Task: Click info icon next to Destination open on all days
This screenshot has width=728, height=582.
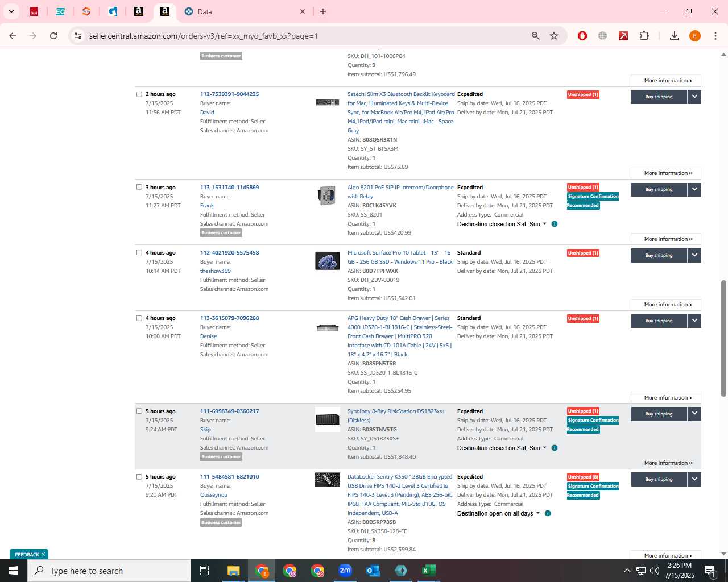Action: click(x=548, y=513)
